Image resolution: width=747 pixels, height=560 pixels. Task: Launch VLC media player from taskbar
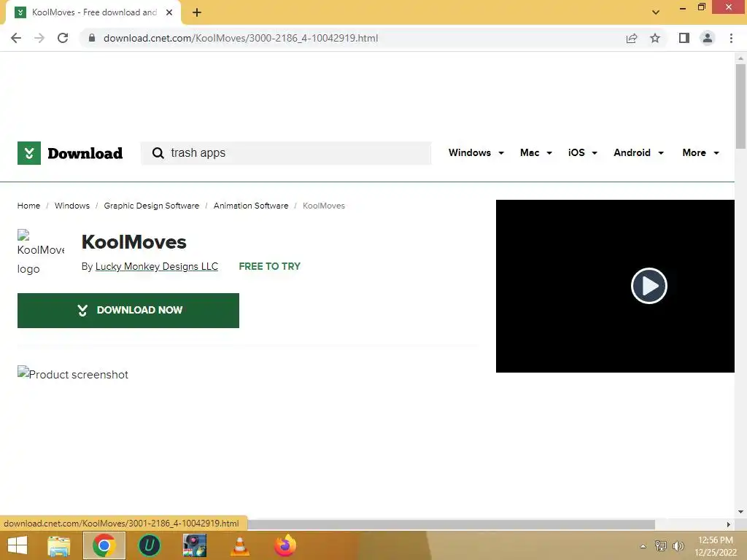(239, 545)
